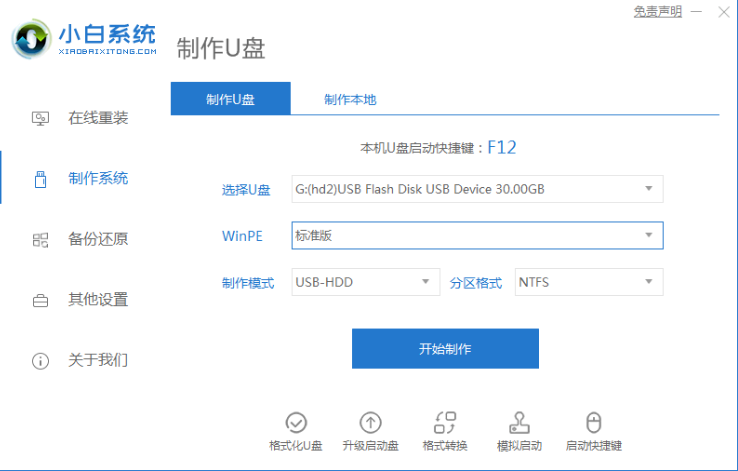
Task: Open the 分区格式 NTFS dropdown
Action: pyautogui.click(x=648, y=282)
